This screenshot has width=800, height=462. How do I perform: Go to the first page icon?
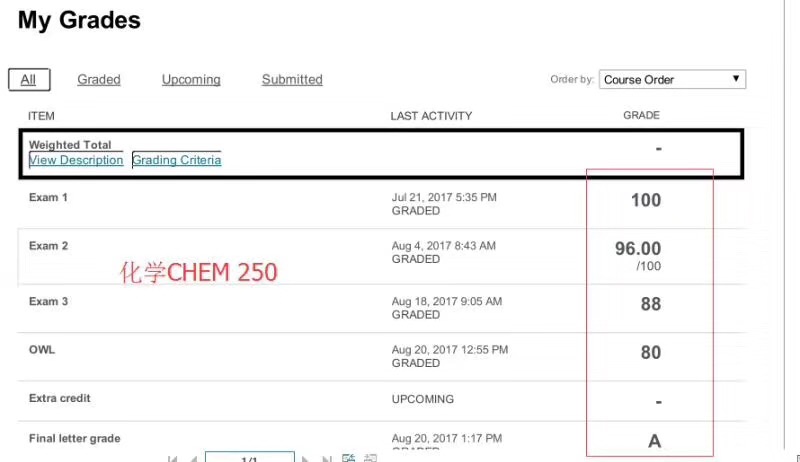[172, 458]
